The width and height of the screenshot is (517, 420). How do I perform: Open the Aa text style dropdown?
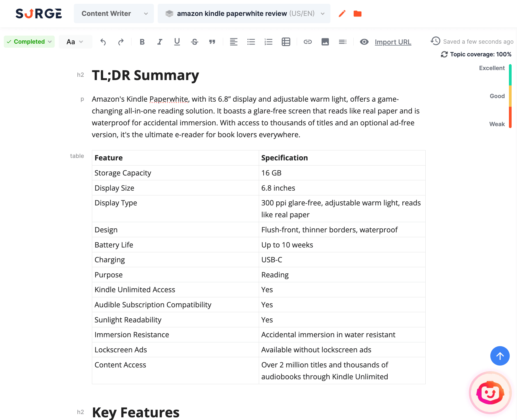click(x=75, y=42)
